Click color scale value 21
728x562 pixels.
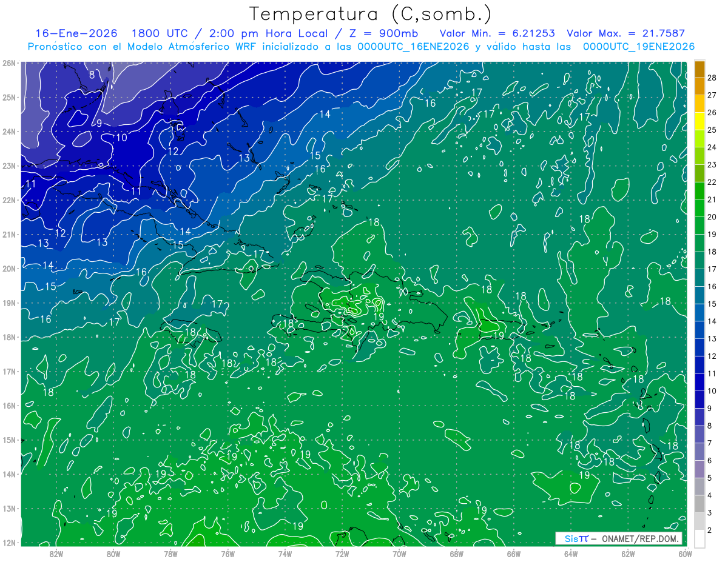712,199
